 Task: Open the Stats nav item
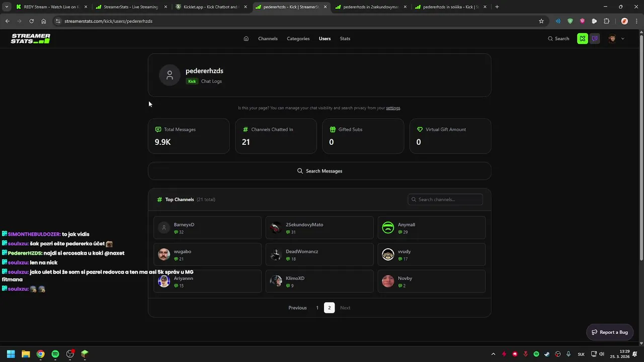345,39
